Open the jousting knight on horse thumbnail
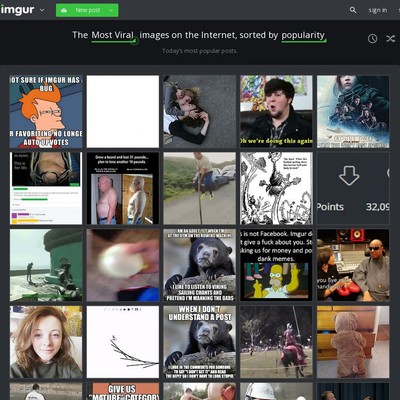400x400 pixels. pos(276,342)
